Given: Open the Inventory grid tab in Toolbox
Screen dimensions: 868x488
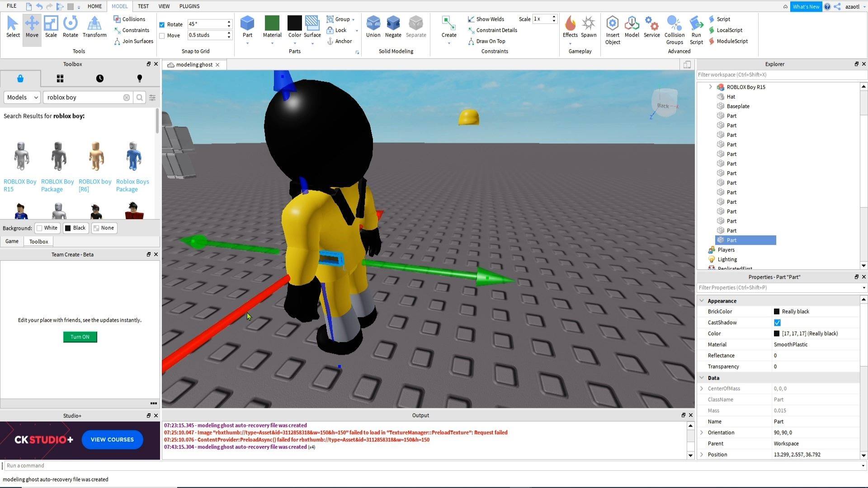Looking at the screenshot, I should tap(60, 79).
